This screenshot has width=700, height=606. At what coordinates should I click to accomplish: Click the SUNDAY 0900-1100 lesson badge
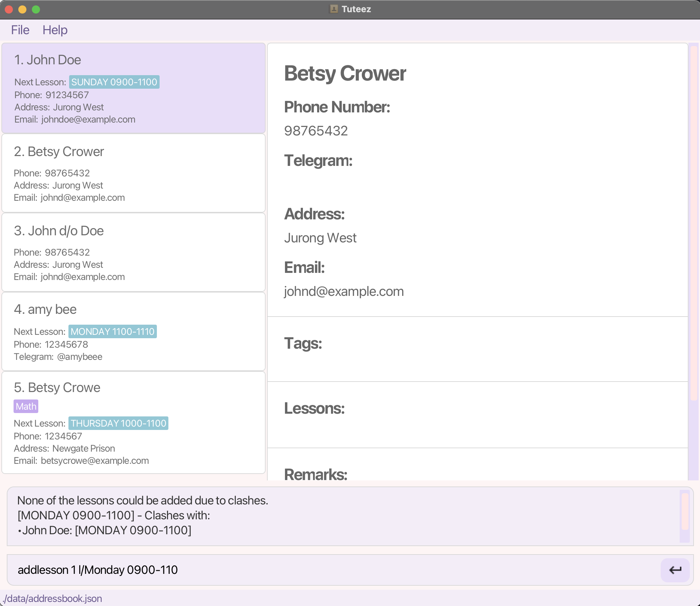(114, 82)
